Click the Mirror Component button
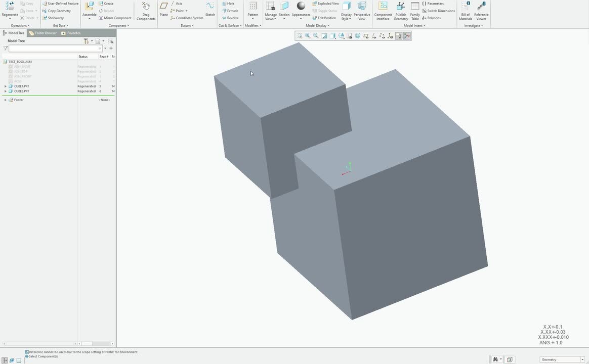Viewport: 589px width, 364px height. pyautogui.click(x=115, y=18)
